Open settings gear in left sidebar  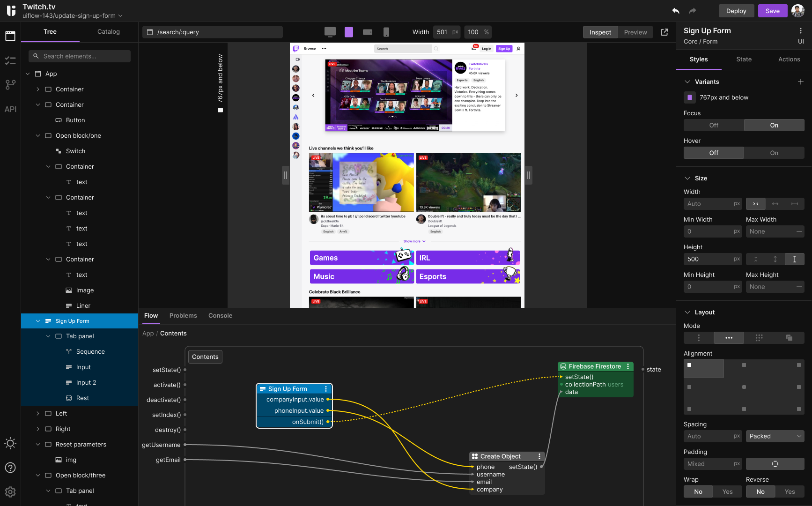pos(10,492)
